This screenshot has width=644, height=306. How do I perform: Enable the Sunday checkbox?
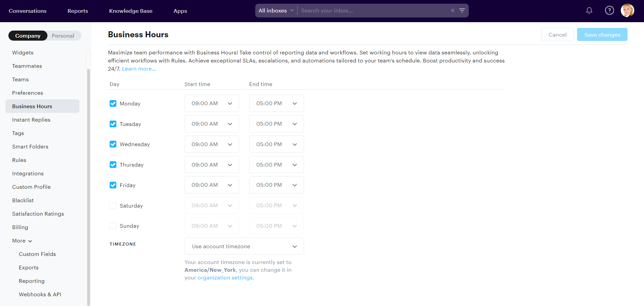[113, 226]
